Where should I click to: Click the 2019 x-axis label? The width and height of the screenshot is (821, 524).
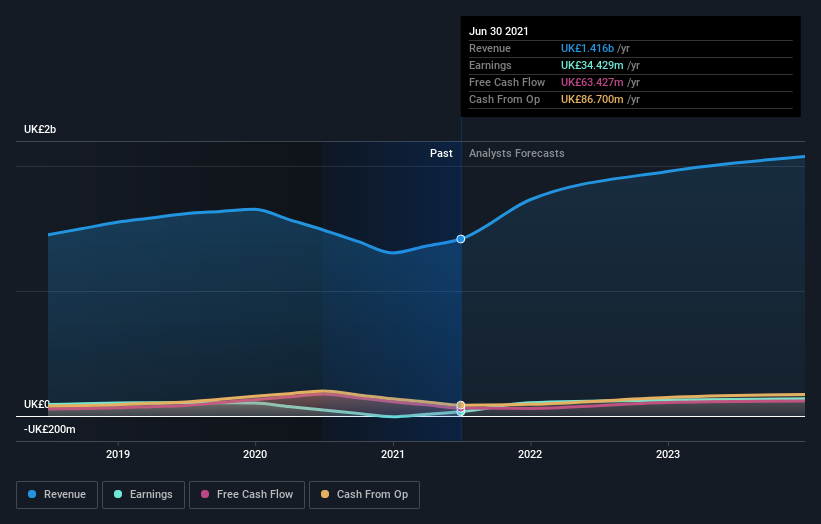tap(118, 454)
